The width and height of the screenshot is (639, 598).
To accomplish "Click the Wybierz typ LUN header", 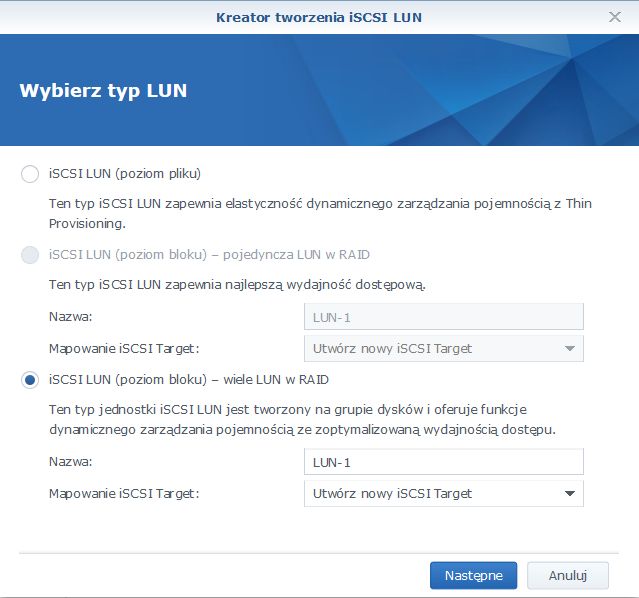I will click(103, 90).
